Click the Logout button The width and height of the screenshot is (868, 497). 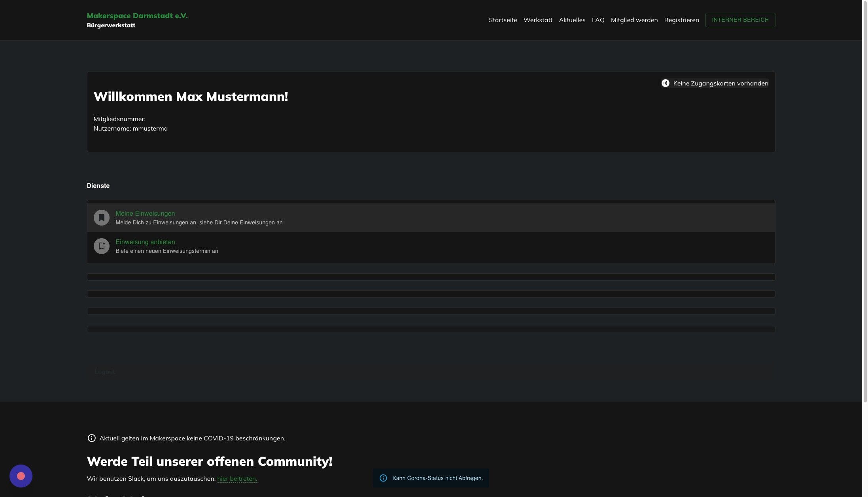(x=105, y=372)
